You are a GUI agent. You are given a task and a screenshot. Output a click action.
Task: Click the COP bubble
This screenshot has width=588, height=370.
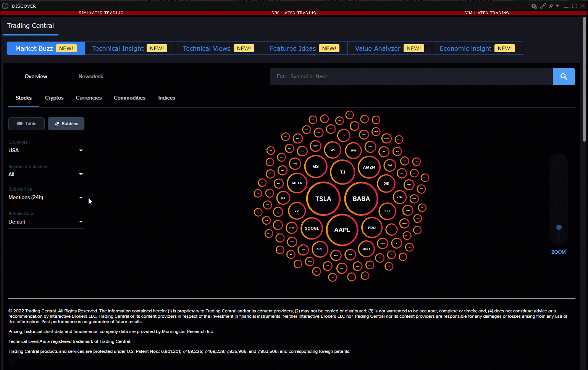(x=390, y=165)
